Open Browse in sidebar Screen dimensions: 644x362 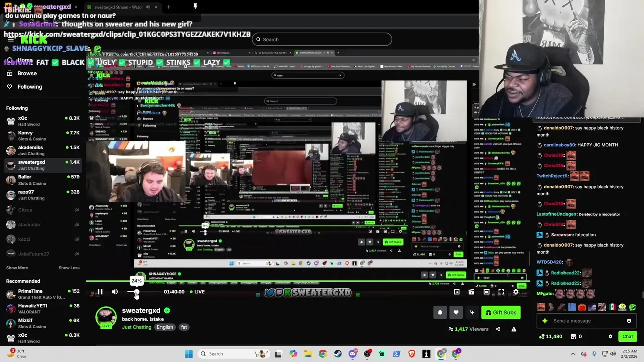(x=27, y=73)
